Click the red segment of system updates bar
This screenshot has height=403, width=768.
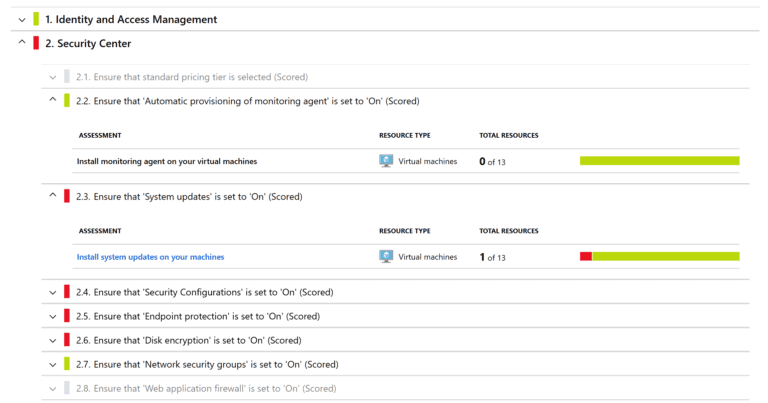[x=586, y=256]
